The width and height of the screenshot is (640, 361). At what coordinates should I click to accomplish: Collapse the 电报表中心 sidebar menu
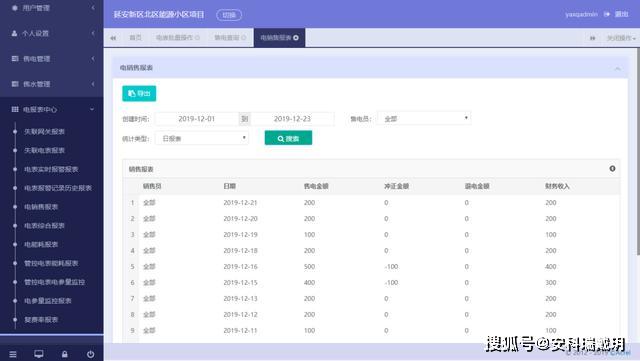(x=51, y=109)
